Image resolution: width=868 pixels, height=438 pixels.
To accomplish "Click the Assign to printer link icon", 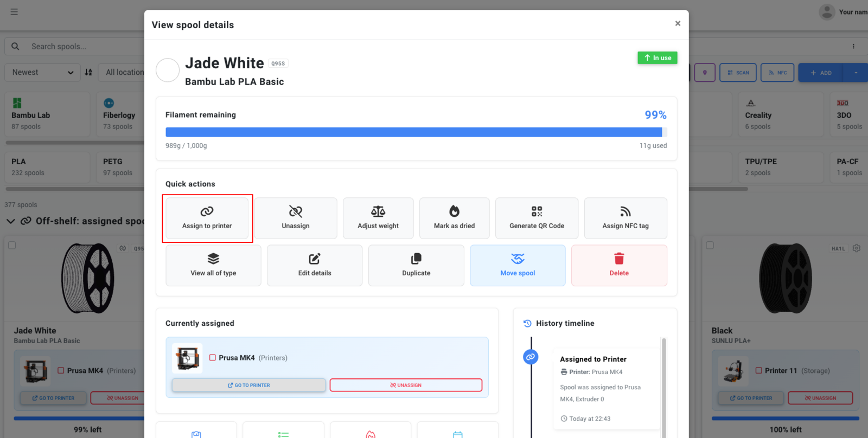I will [x=207, y=211].
